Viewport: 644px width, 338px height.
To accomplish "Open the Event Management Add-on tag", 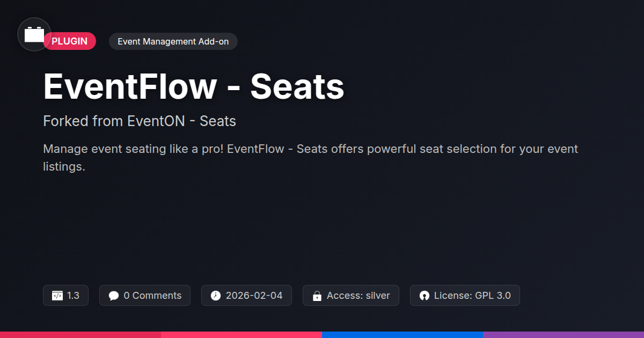I will tap(173, 41).
